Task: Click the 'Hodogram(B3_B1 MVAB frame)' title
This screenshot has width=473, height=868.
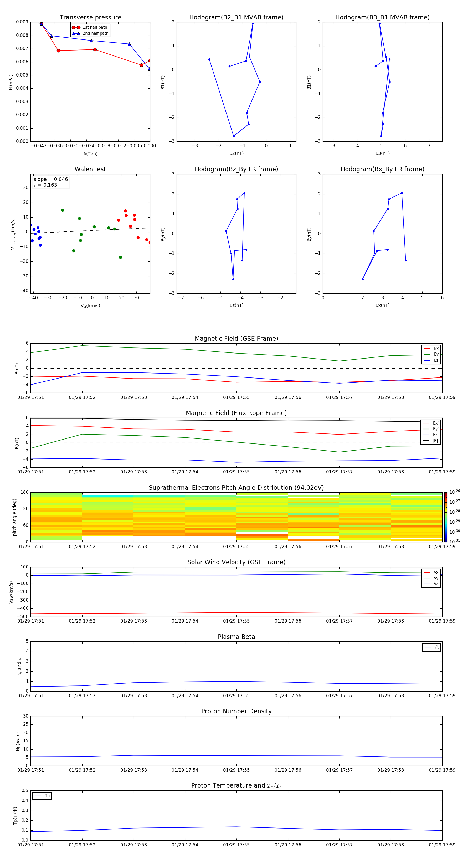Action: click(x=382, y=18)
